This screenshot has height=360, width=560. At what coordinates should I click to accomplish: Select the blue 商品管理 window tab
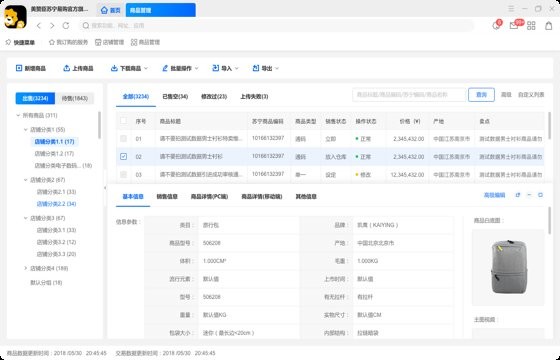161,10
